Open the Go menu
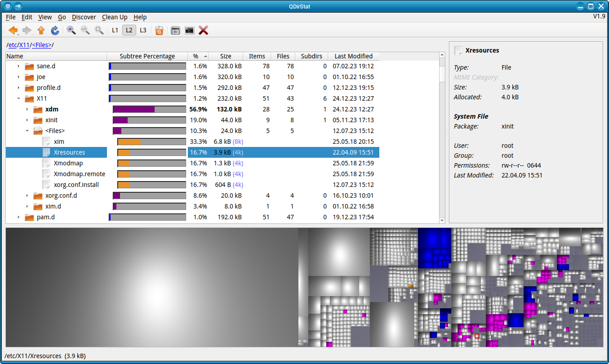This screenshot has height=364, width=609. (62, 17)
